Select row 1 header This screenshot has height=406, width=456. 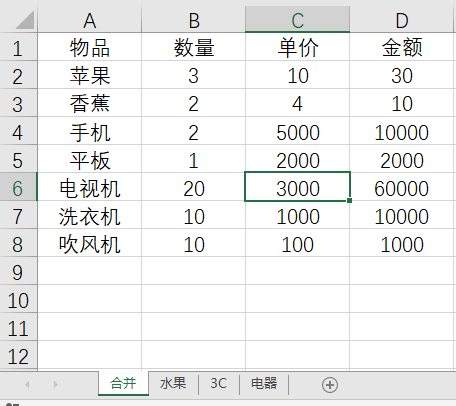(18, 47)
